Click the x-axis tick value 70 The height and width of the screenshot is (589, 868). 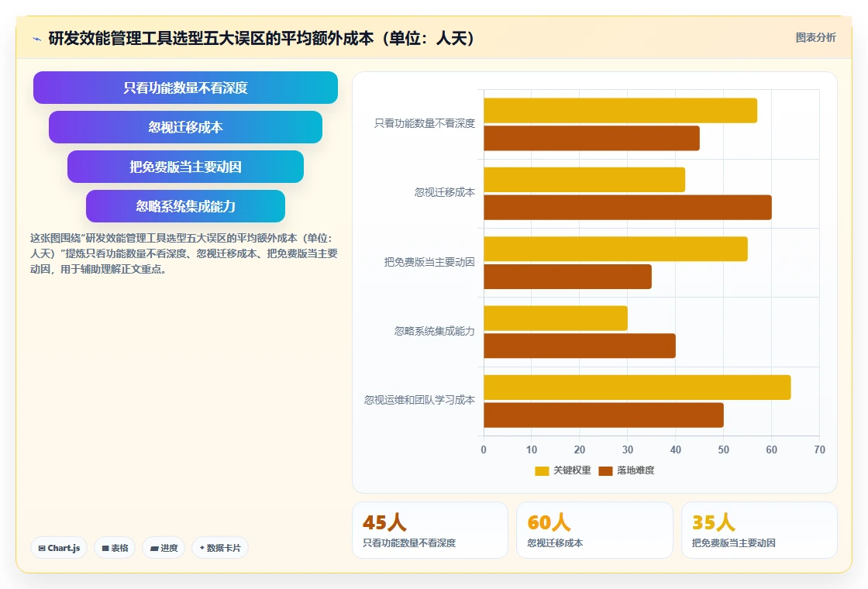pos(819,450)
